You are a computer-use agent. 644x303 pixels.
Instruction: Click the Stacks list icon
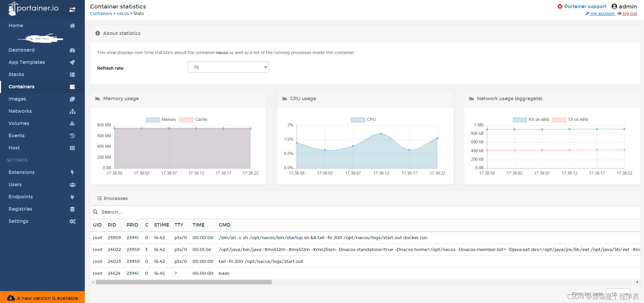click(72, 74)
